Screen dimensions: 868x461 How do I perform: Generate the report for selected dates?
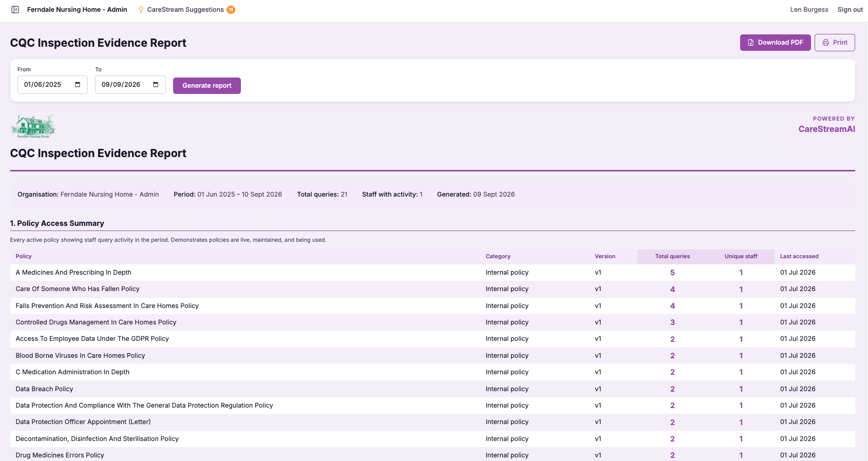click(207, 86)
